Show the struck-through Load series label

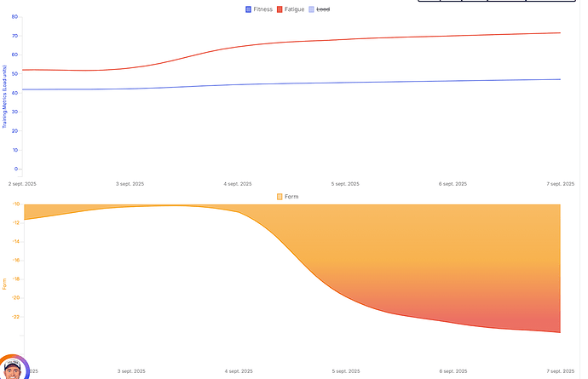click(x=323, y=9)
